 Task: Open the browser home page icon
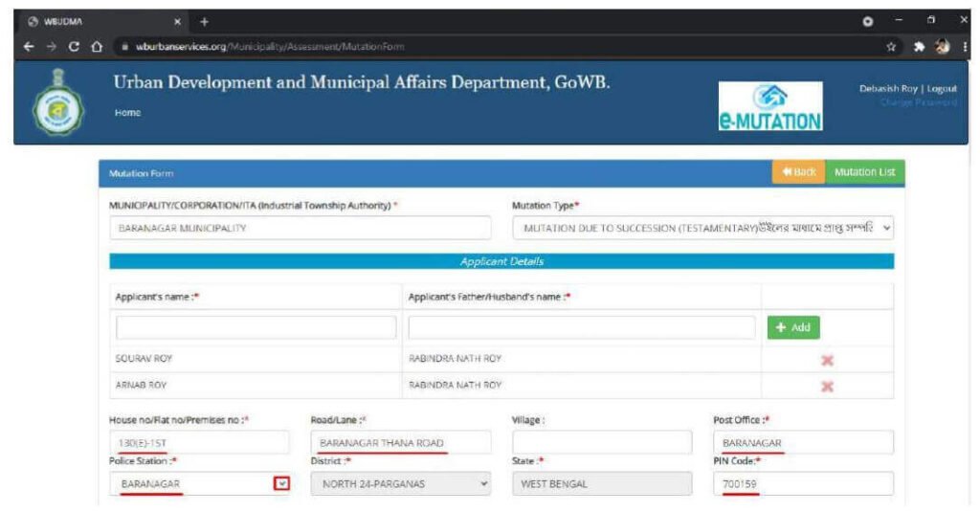click(x=97, y=46)
